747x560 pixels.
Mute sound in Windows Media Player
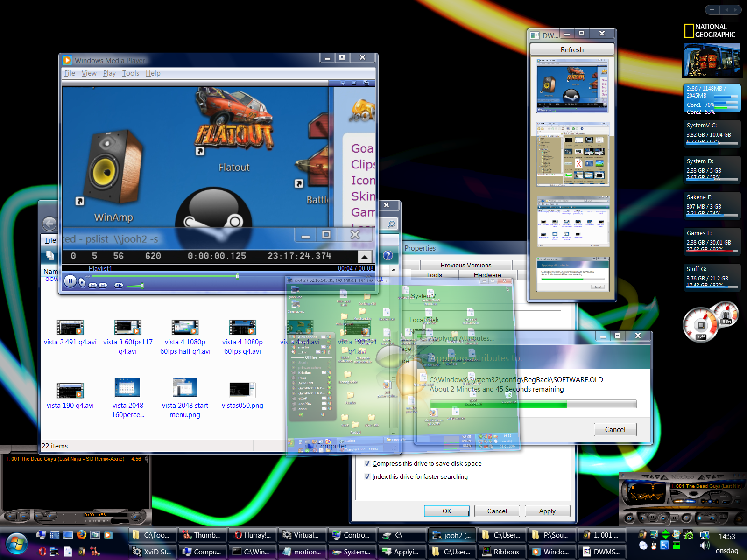click(119, 285)
